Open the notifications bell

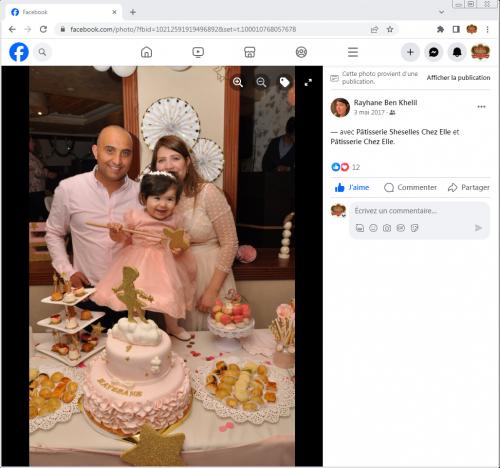point(457,52)
